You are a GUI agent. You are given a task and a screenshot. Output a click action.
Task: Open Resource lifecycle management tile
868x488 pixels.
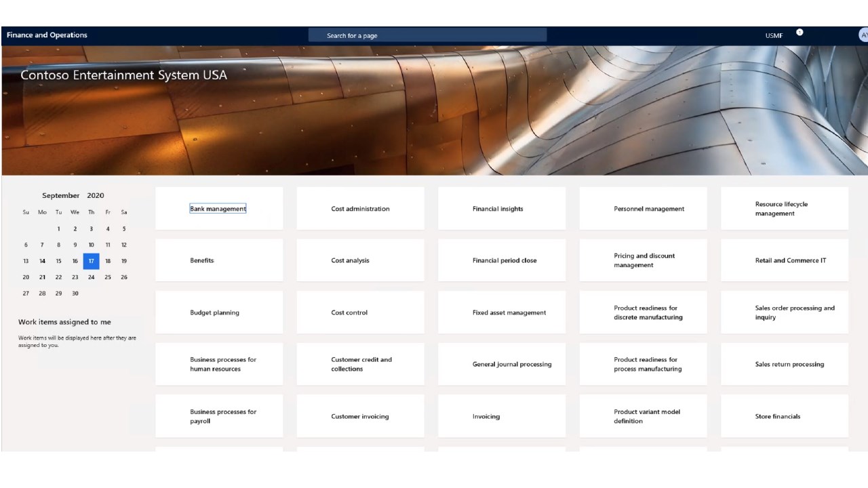pyautogui.click(x=785, y=209)
